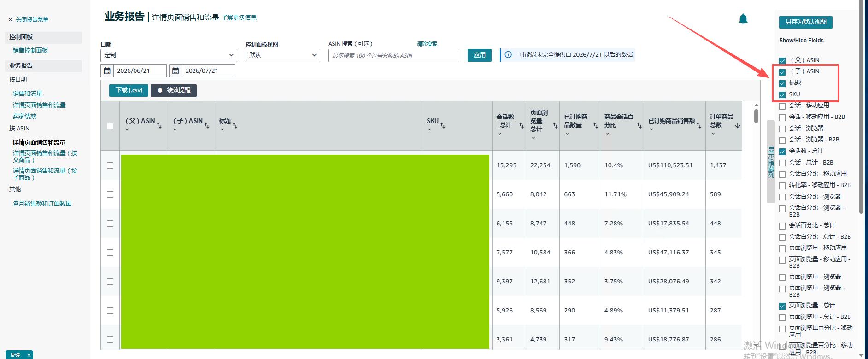Sort by 已订购商品销售额 column arrows
The width and height of the screenshot is (868, 359).
click(699, 125)
